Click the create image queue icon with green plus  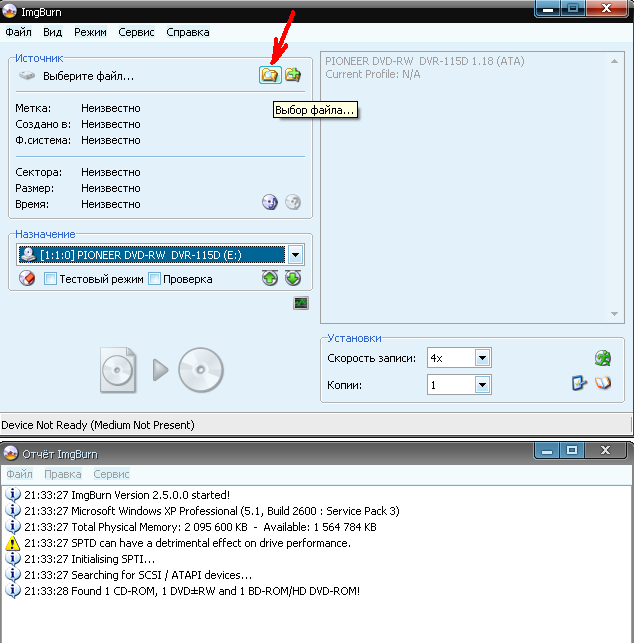click(293, 75)
